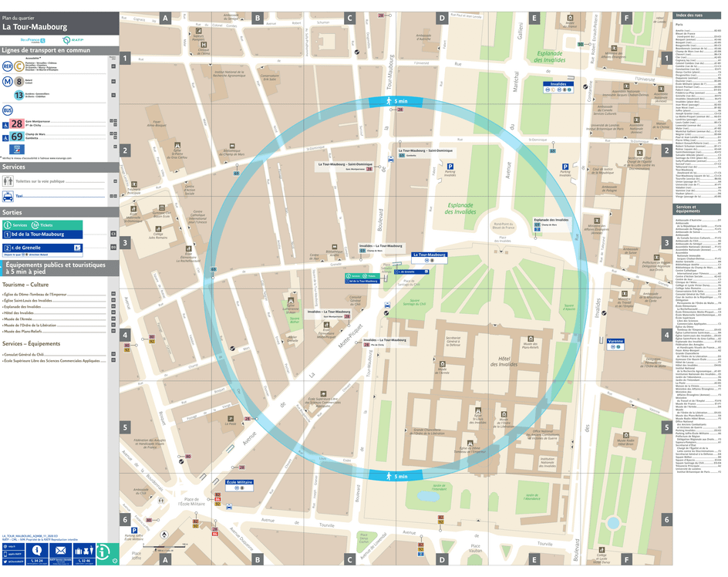
Task: Click the Taxi service icon
Action: point(8,196)
